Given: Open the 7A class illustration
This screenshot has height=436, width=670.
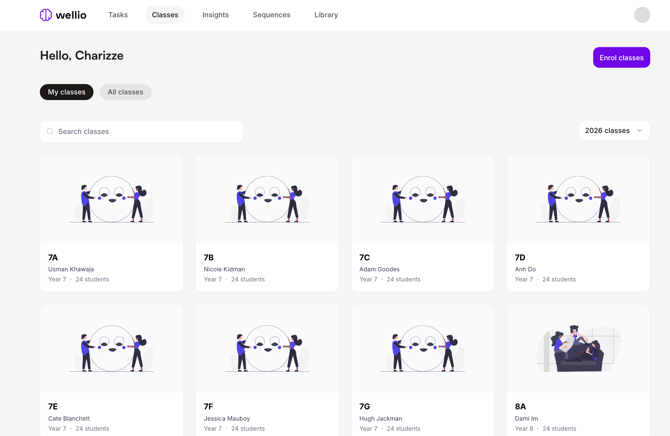Looking at the screenshot, I should pos(112,199).
